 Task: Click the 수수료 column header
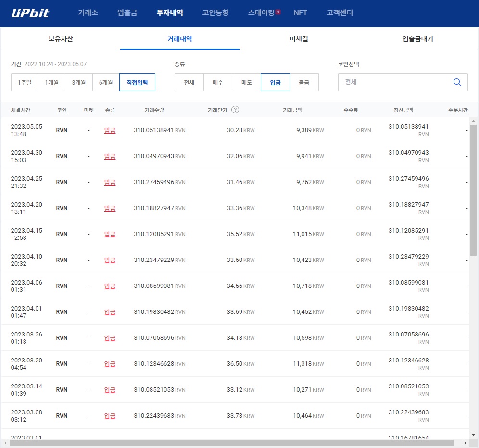tap(351, 110)
